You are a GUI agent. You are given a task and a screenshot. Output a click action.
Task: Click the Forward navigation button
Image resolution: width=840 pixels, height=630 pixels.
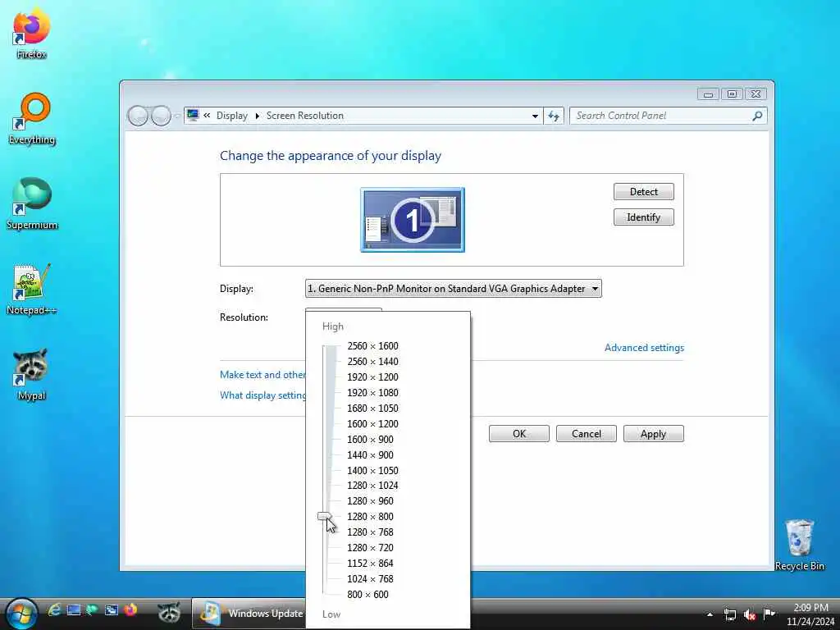point(161,115)
